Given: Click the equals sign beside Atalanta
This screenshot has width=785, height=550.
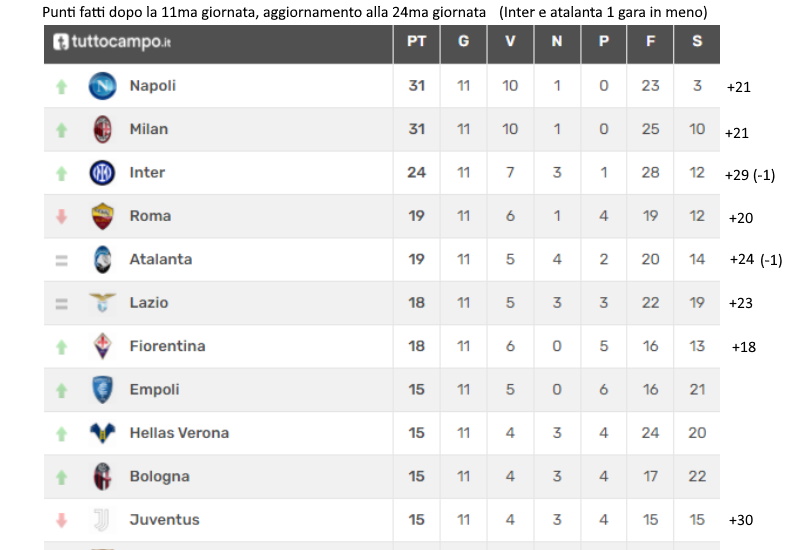Looking at the screenshot, I should (x=61, y=260).
